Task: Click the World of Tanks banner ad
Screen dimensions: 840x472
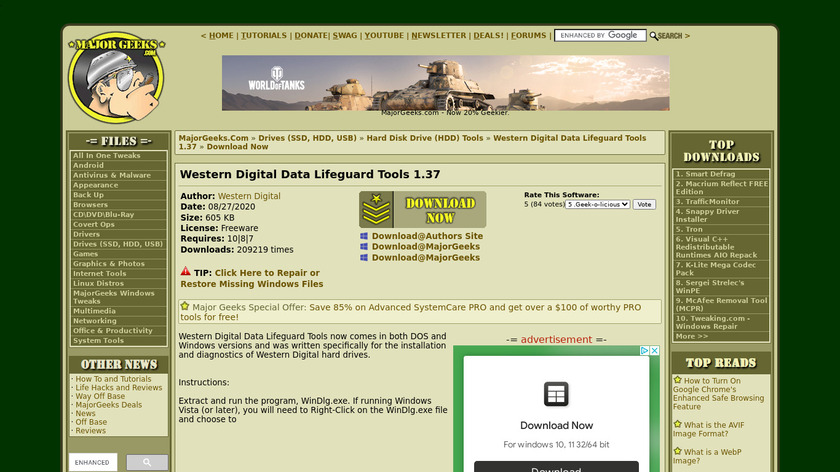Action: coord(446,83)
